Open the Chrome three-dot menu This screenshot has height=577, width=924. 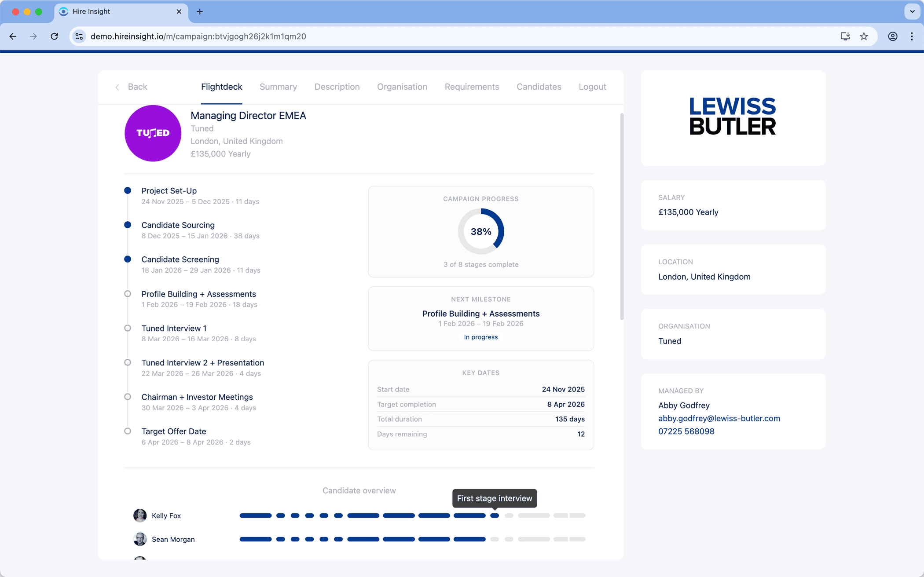click(912, 37)
